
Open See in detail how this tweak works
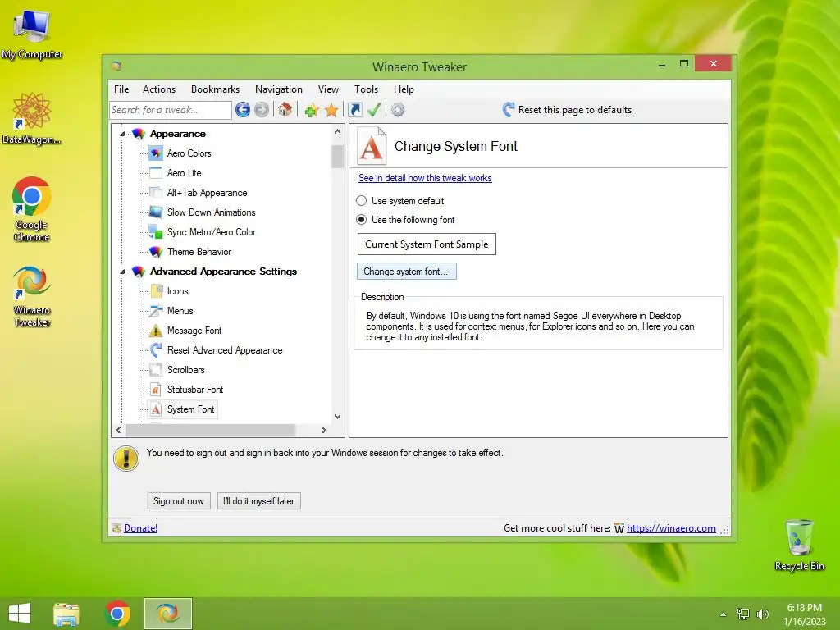425,178
